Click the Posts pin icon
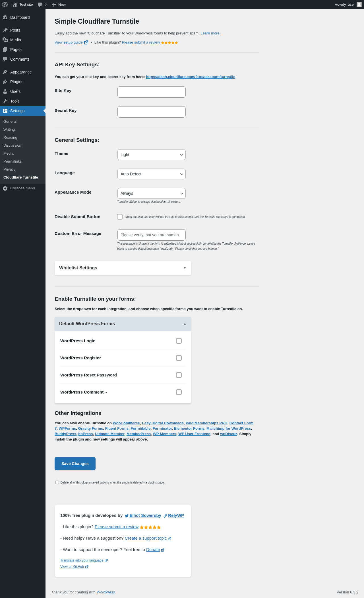364x598 pixels. (5, 30)
